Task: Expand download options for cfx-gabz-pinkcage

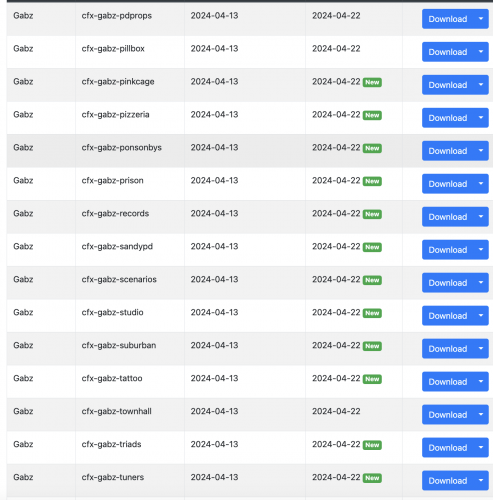Action: pyautogui.click(x=481, y=85)
